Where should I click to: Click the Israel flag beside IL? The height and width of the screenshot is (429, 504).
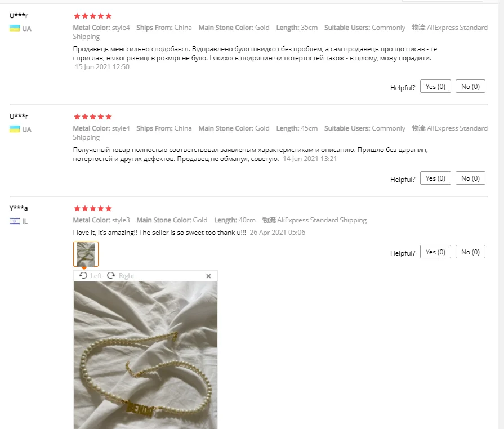15,221
